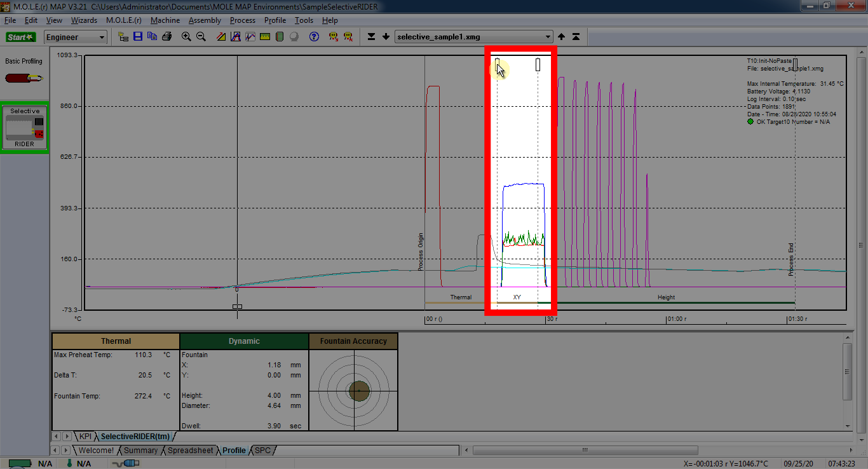Open help with the blue question mark icon
This screenshot has width=868, height=469.
pyautogui.click(x=314, y=37)
